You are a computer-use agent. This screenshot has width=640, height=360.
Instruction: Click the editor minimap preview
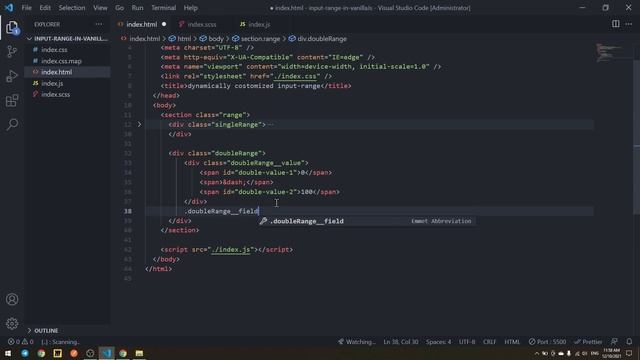(609, 52)
